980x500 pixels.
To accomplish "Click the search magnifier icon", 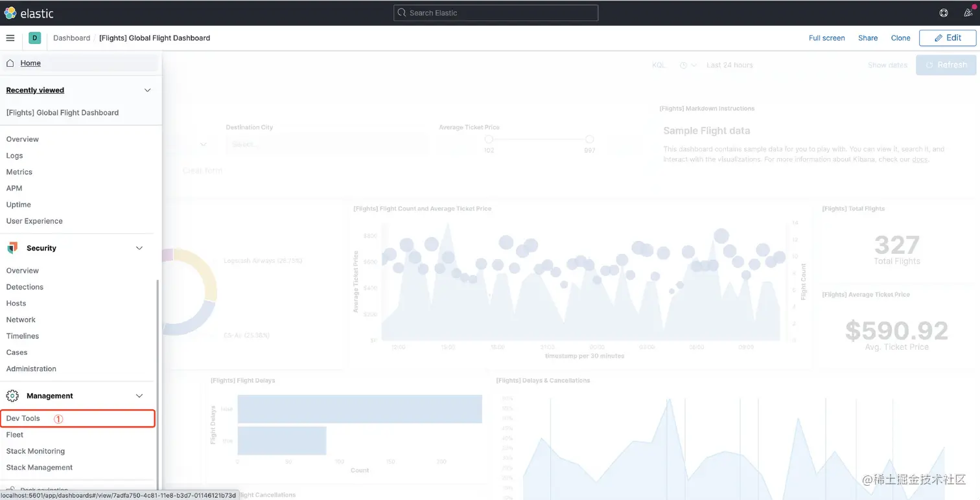I will (x=402, y=13).
